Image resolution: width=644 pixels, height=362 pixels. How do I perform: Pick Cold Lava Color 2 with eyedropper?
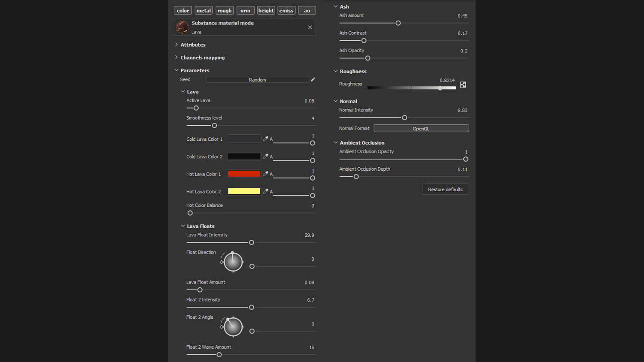[266, 156]
